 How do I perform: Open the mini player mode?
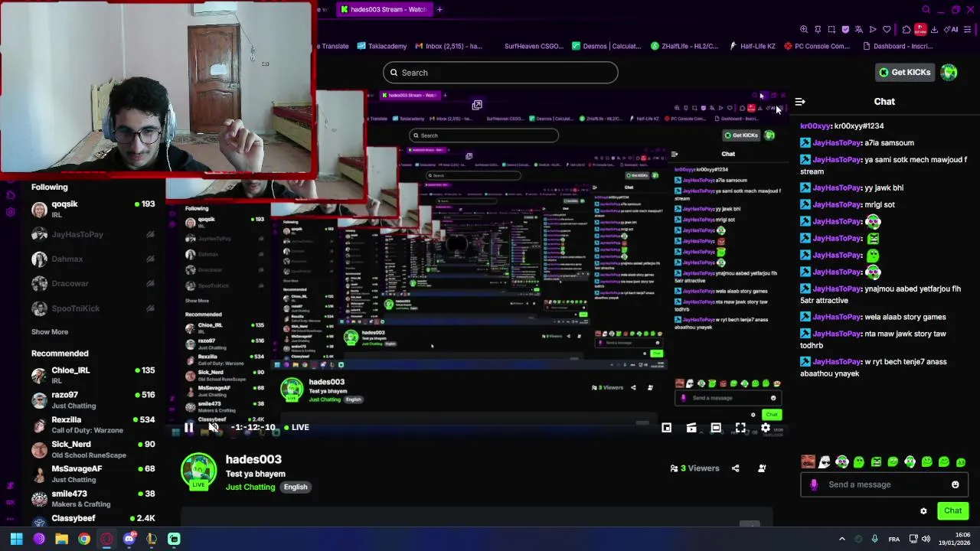pyautogui.click(x=667, y=428)
